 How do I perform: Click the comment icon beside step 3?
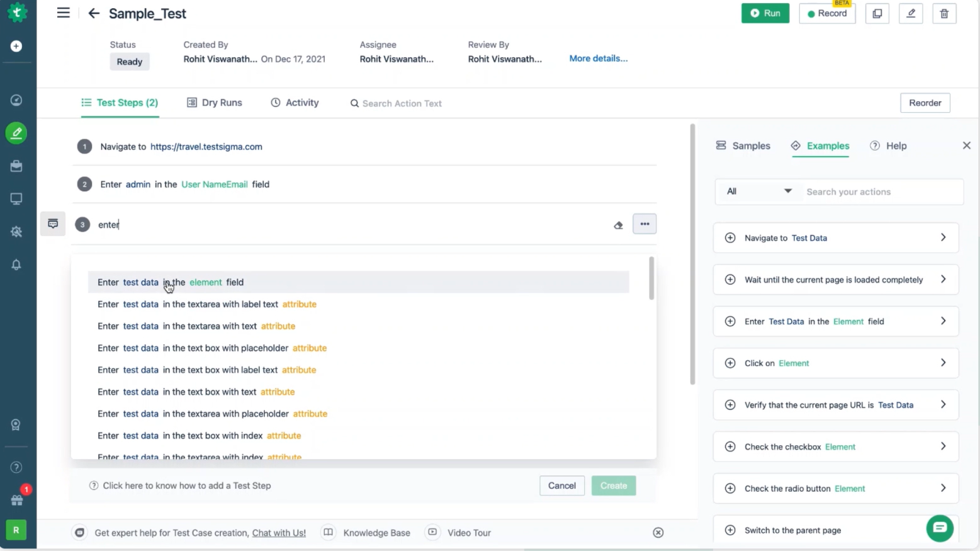(x=53, y=224)
